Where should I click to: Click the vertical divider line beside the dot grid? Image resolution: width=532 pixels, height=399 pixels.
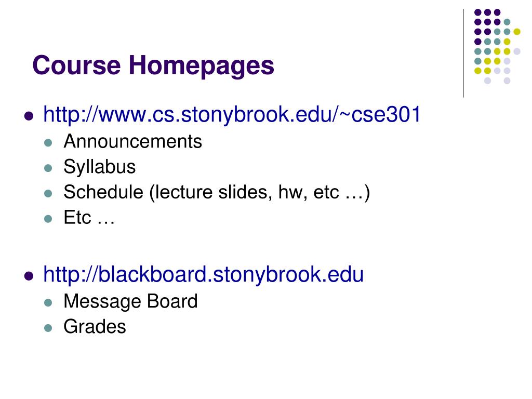pyautogui.click(x=463, y=54)
